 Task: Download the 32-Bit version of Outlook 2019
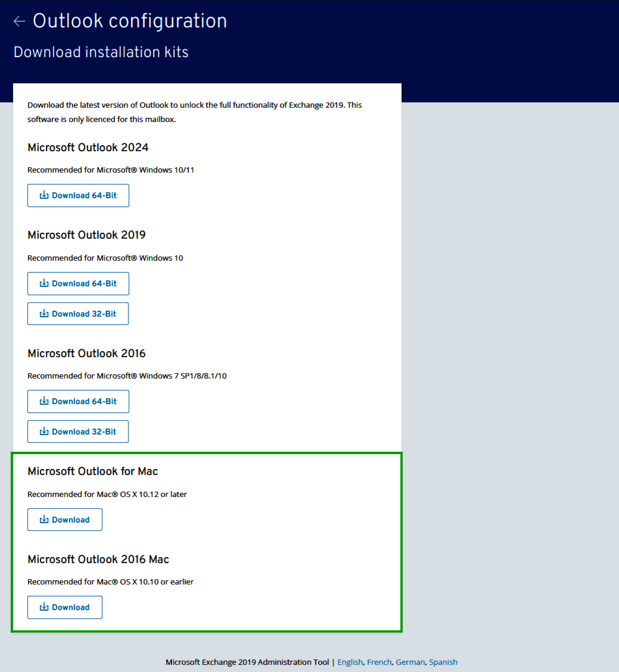point(78,314)
